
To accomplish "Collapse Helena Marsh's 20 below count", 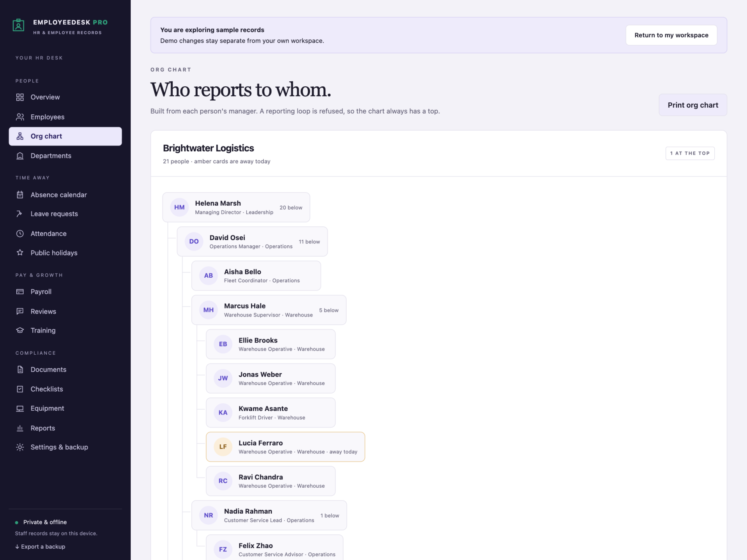I will click(291, 208).
